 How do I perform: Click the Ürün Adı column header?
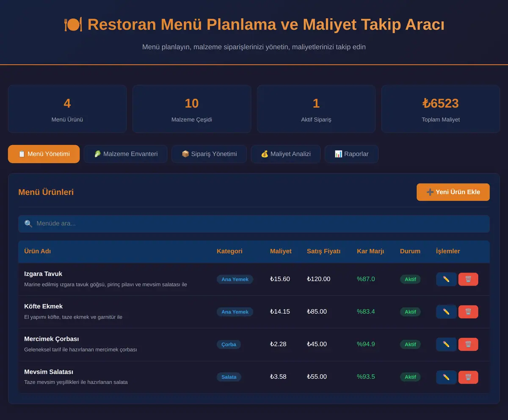[38, 251]
